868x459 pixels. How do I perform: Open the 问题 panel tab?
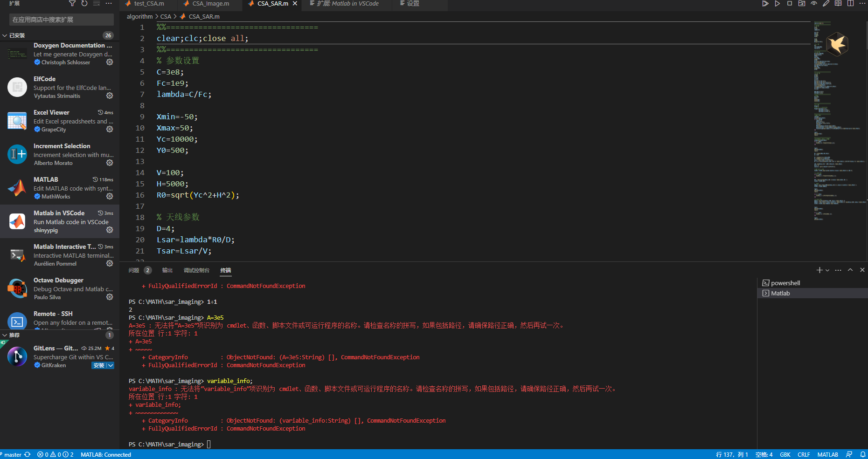click(x=134, y=270)
